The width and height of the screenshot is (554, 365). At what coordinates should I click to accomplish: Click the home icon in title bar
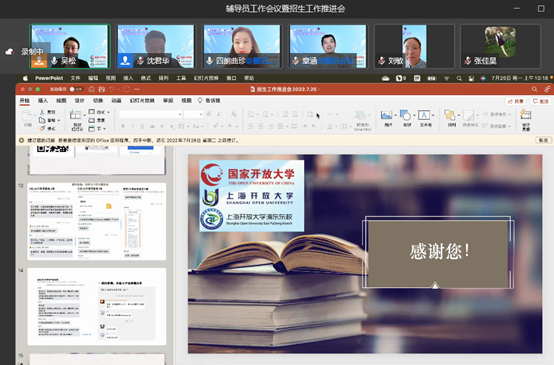[x=92, y=89]
